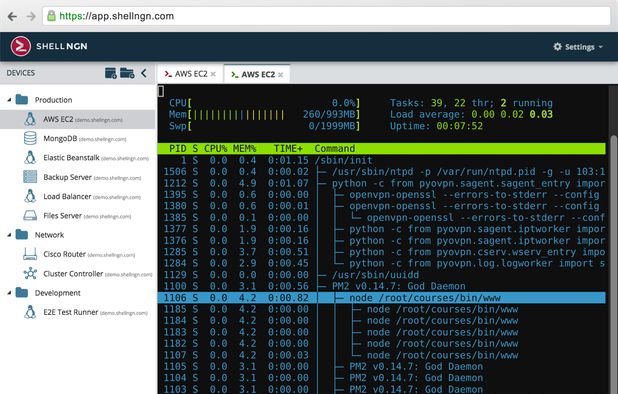This screenshot has width=618, height=394.
Task: Open the Load Balancer device entry
Action: click(x=78, y=197)
